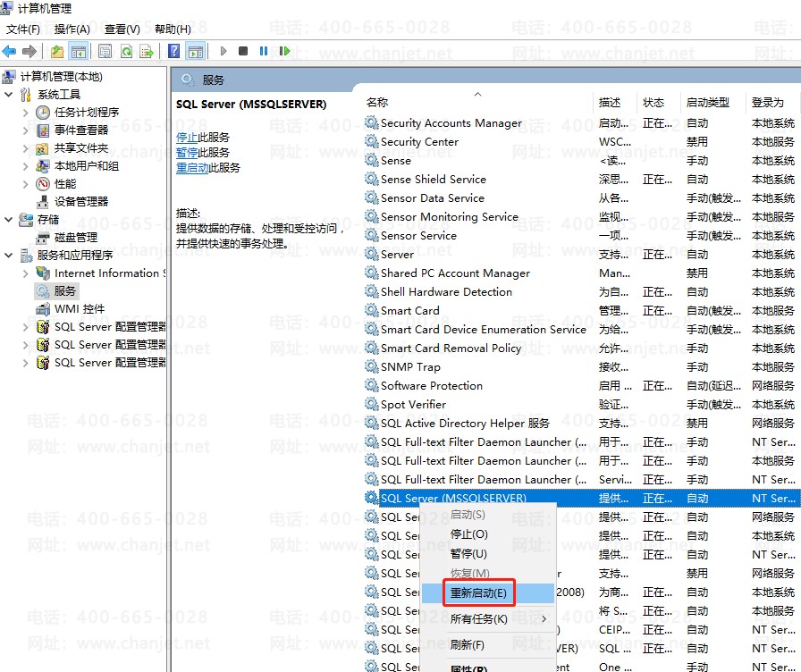The height and width of the screenshot is (672, 801).
Task: Open 所有任务(K) submenu
Action: (x=487, y=619)
